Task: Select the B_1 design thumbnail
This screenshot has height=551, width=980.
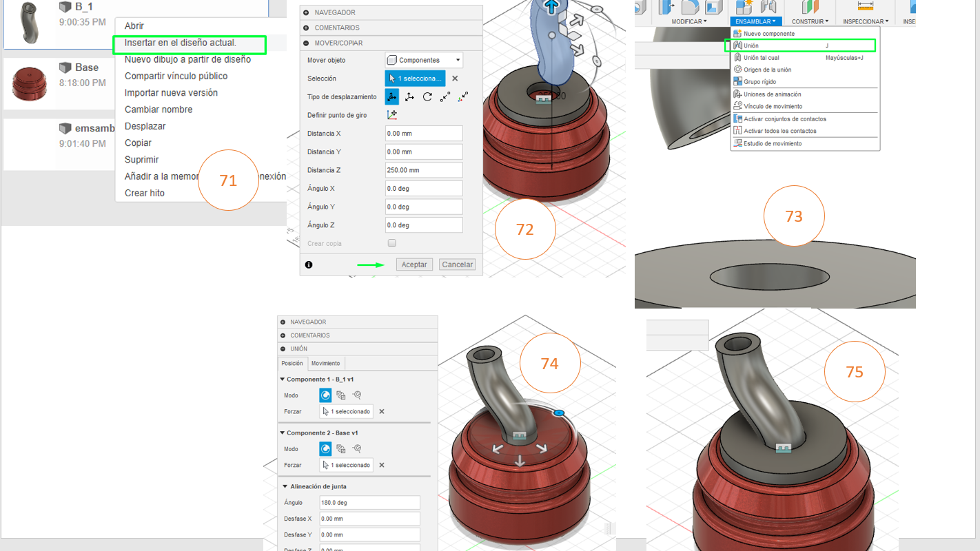Action: pyautogui.click(x=29, y=22)
